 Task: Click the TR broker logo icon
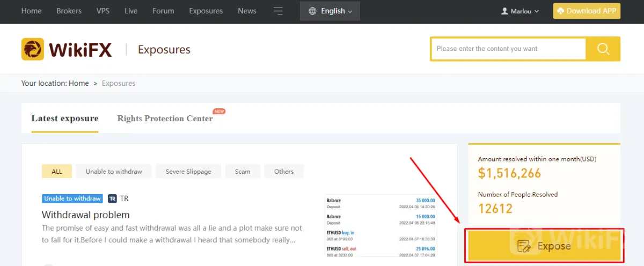(112, 198)
